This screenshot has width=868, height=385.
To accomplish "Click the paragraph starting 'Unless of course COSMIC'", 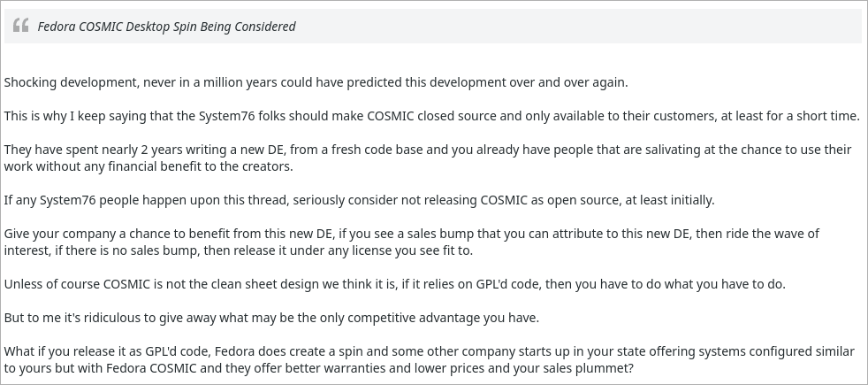I will point(394,284).
